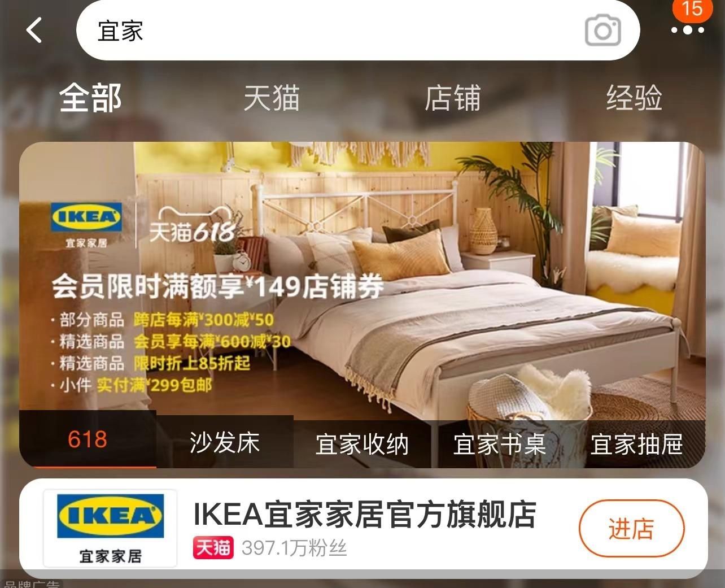Select the 宜家书桌 category
Viewport: 725px width, 588px height.
(x=500, y=444)
